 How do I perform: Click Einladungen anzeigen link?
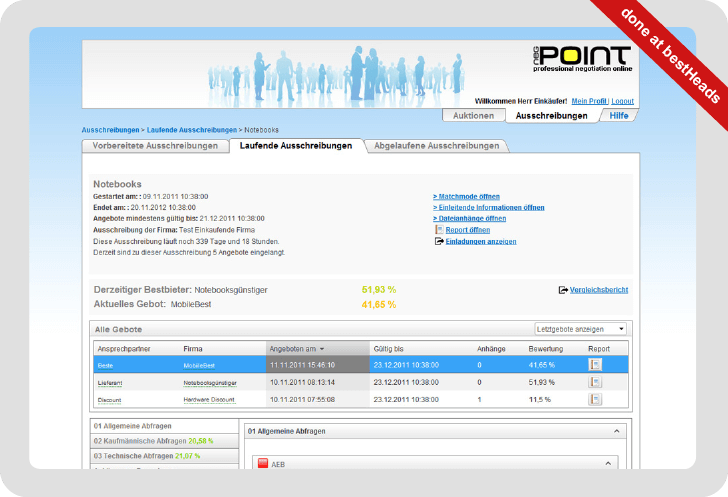[x=481, y=242]
